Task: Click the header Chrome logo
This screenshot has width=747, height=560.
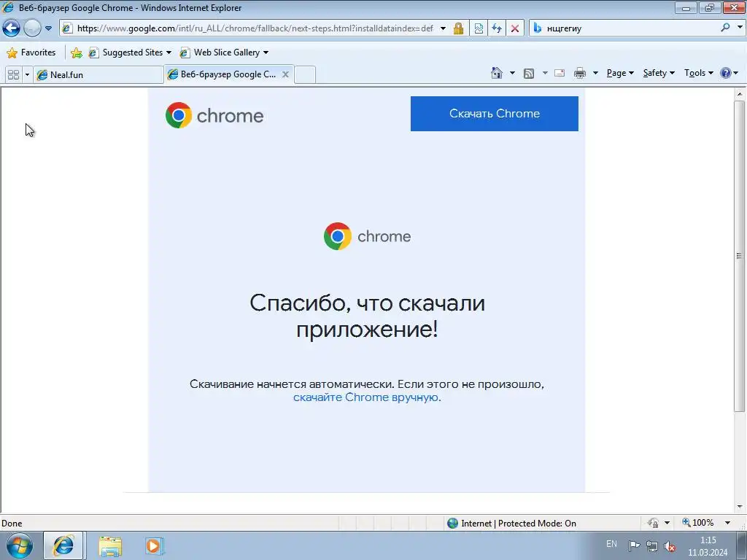Action: 214,115
